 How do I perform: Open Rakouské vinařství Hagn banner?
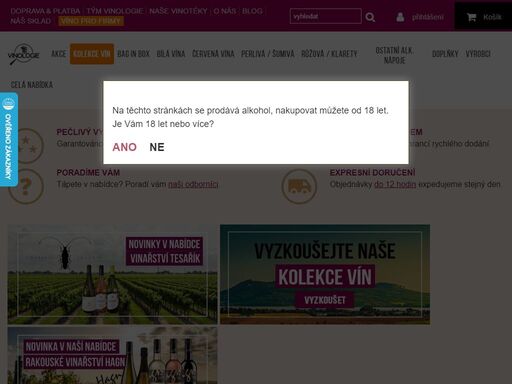pyautogui.click(x=113, y=355)
